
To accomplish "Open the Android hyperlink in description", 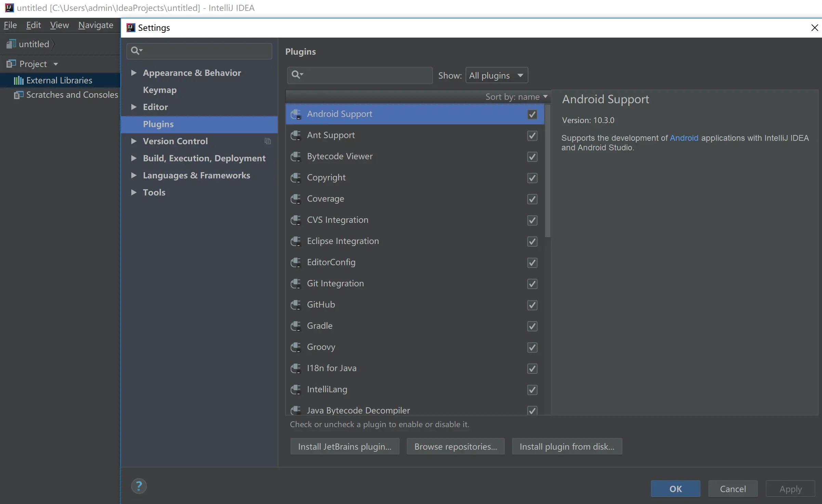I will pyautogui.click(x=684, y=138).
